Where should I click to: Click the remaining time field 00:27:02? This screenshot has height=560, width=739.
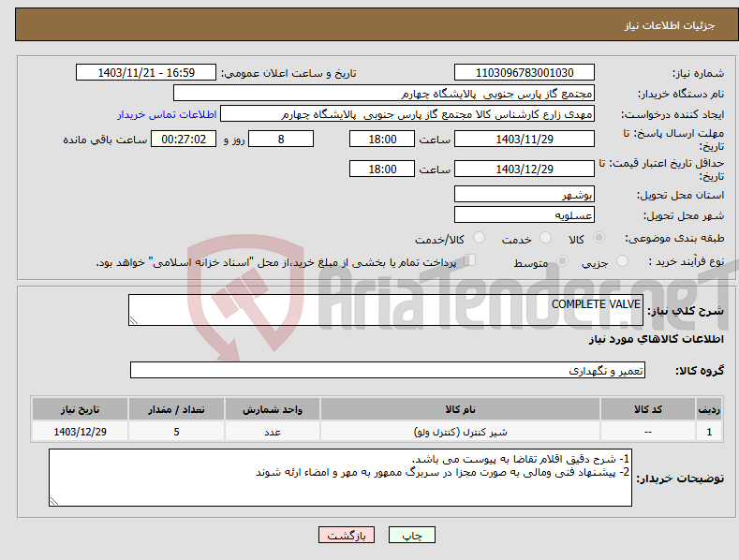[x=184, y=139]
